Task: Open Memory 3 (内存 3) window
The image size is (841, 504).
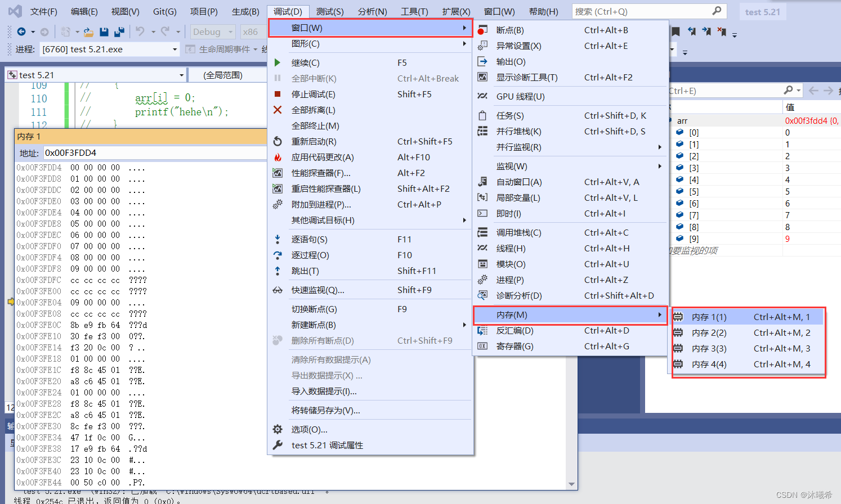Action: pyautogui.click(x=747, y=348)
